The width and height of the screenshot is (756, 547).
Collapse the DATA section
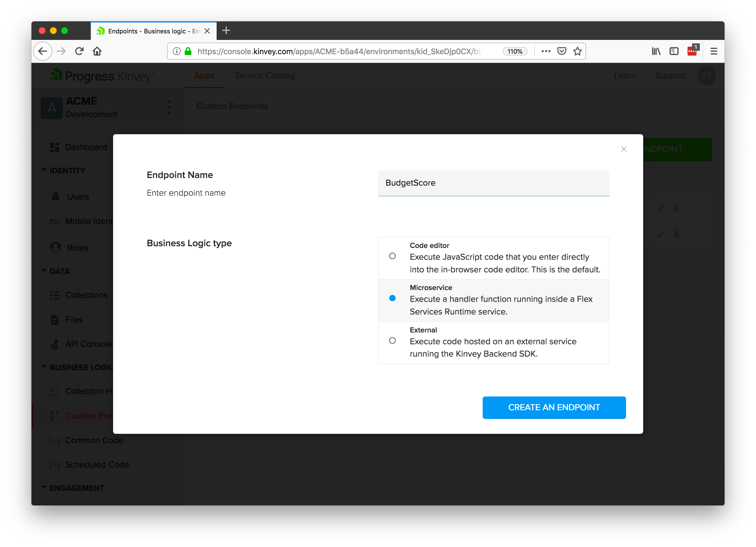(x=56, y=271)
